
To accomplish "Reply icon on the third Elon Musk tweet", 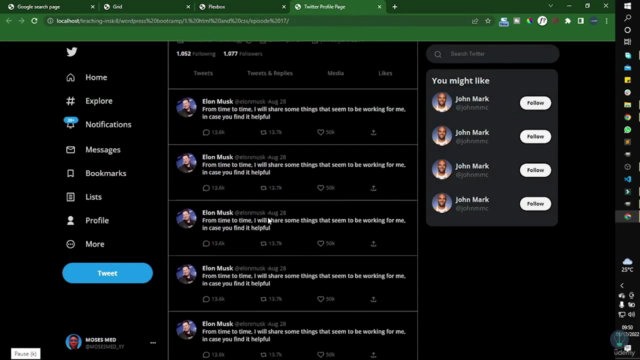I will click(206, 243).
